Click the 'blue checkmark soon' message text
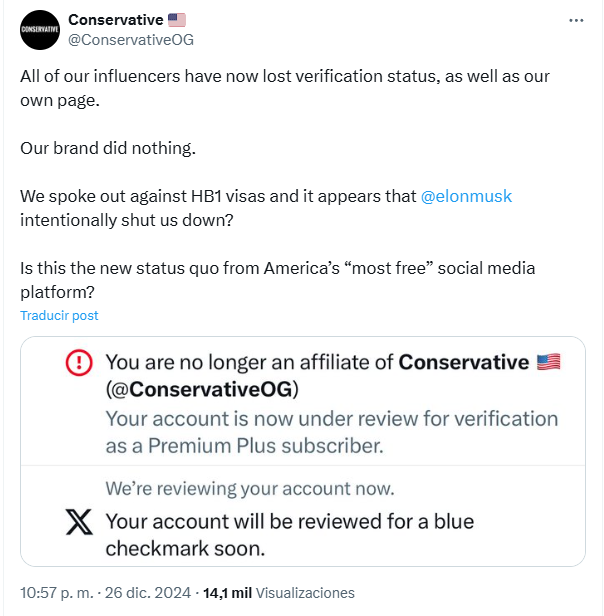The width and height of the screenshot is (604, 616). tap(290, 534)
